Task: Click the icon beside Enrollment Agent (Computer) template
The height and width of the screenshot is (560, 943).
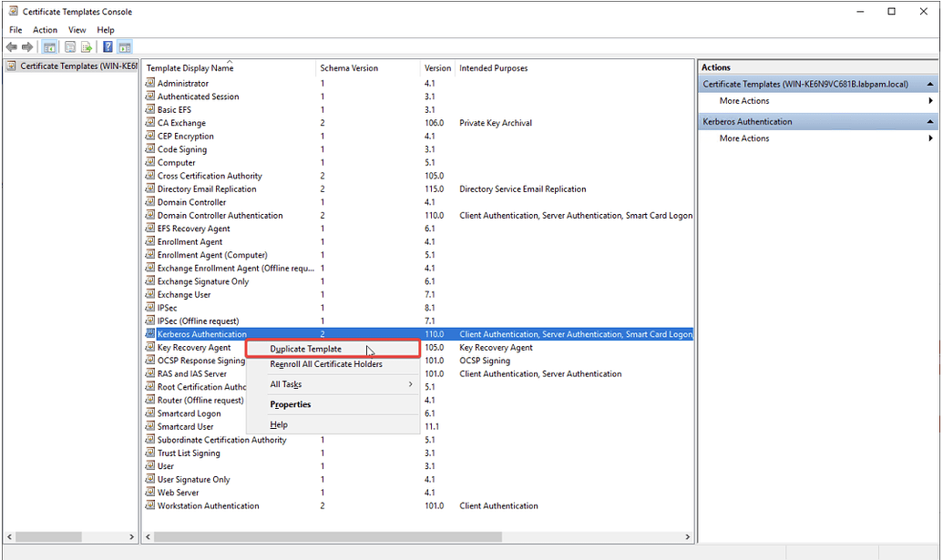Action: [149, 255]
